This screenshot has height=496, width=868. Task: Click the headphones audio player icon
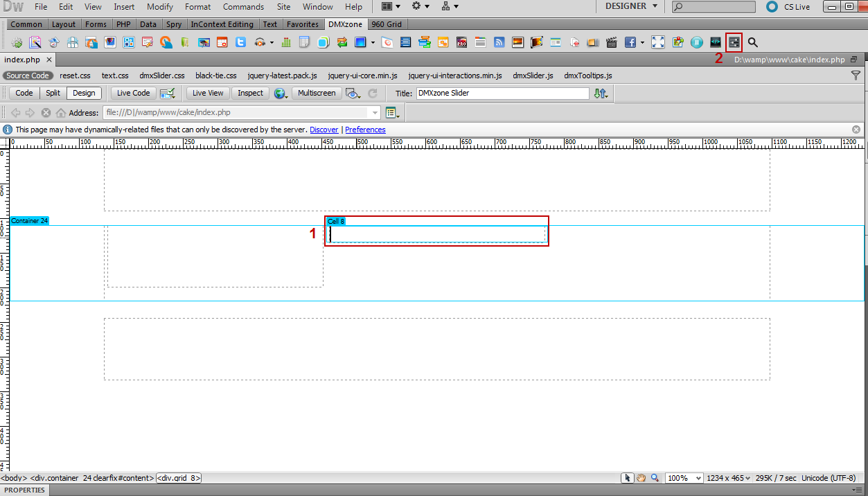coord(260,42)
